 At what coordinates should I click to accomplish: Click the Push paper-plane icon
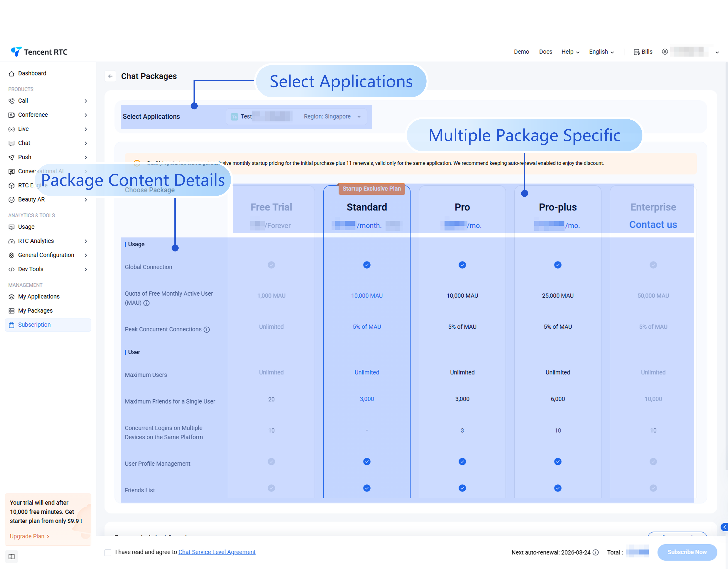[12, 157]
